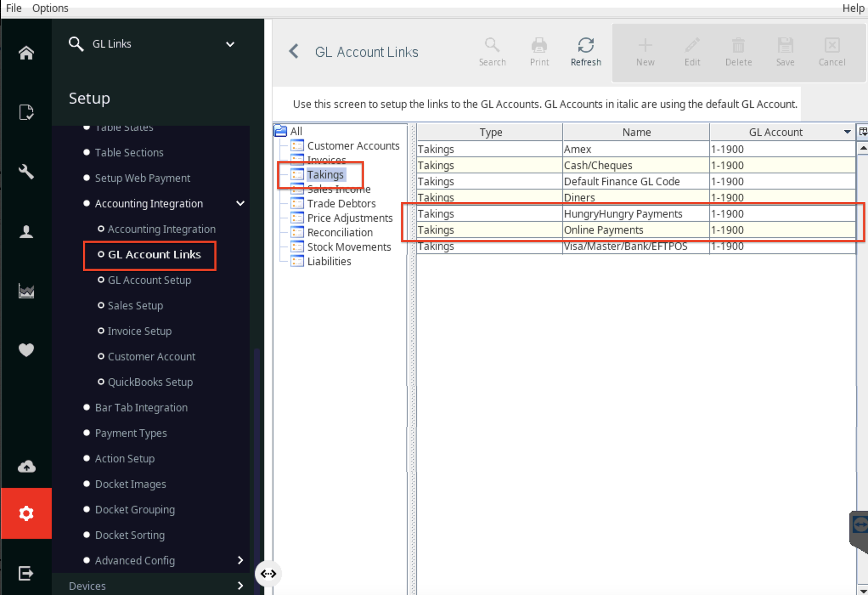Click the logout exit icon
This screenshot has height=595, width=868.
(26, 573)
